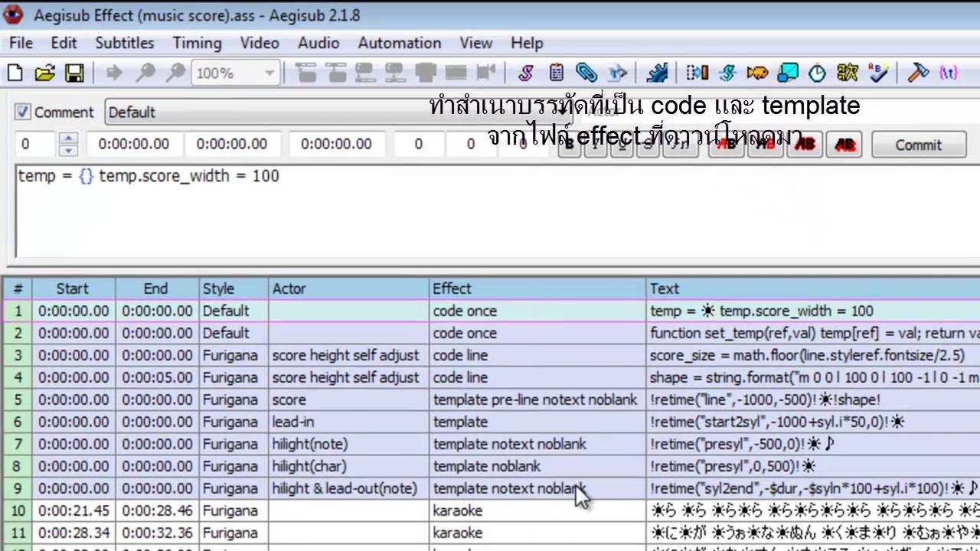Click the Snap start to video icon
Screen dimensions: 980x551
(x=365, y=73)
